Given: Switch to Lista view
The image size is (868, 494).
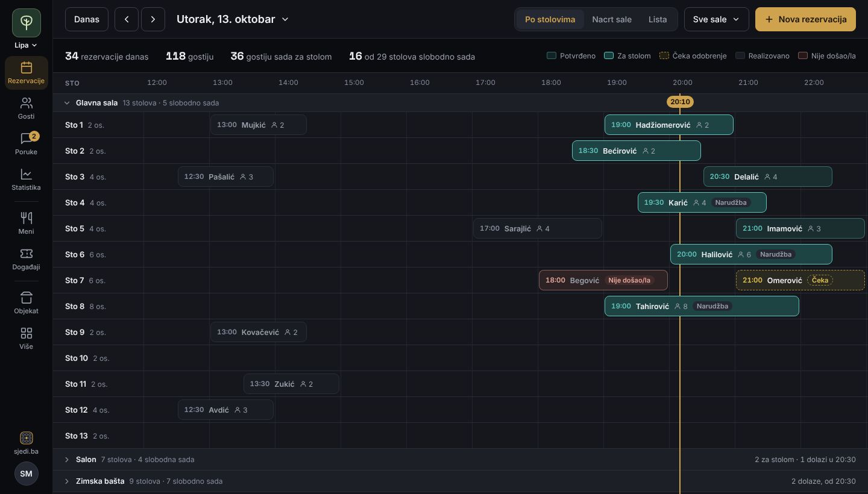Looking at the screenshot, I should 658,19.
